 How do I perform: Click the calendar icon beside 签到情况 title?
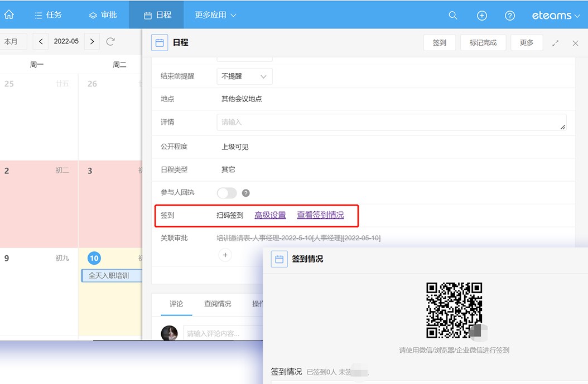pos(279,259)
